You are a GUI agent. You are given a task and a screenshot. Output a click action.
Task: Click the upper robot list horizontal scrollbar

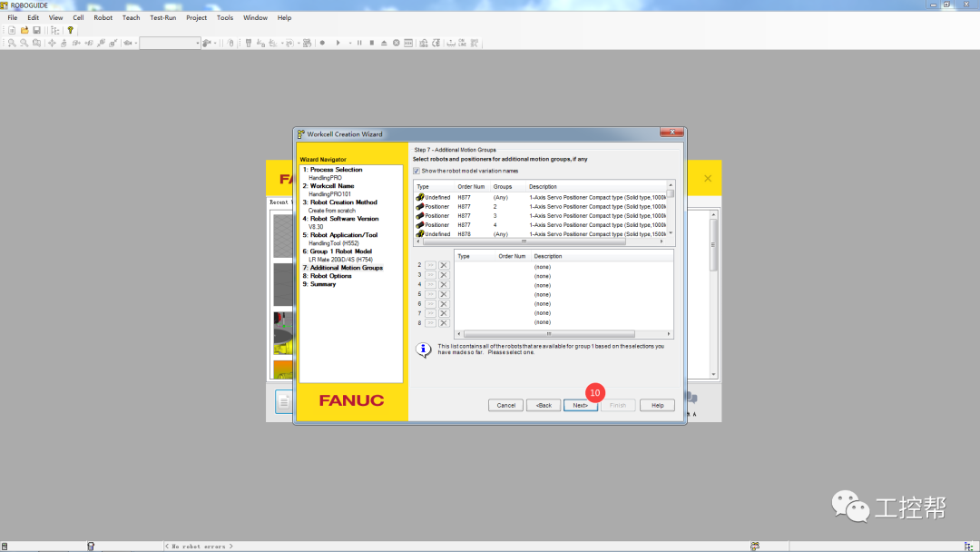(x=540, y=241)
